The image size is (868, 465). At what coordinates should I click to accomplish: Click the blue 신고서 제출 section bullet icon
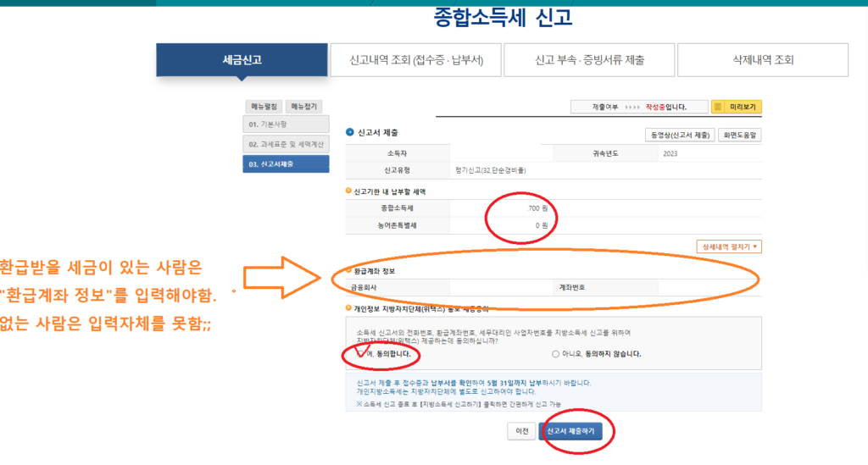[349, 132]
